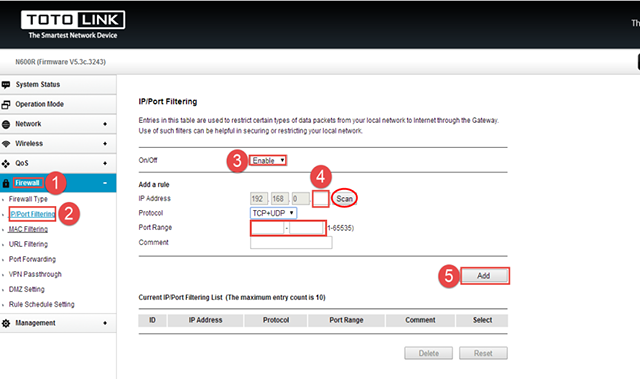Click the Comment text field

coord(291,243)
